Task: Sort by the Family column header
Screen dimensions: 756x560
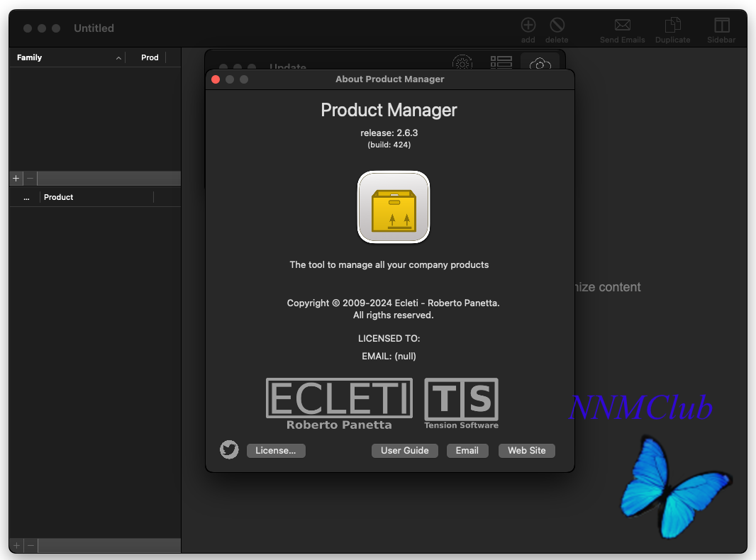Action: click(x=67, y=57)
